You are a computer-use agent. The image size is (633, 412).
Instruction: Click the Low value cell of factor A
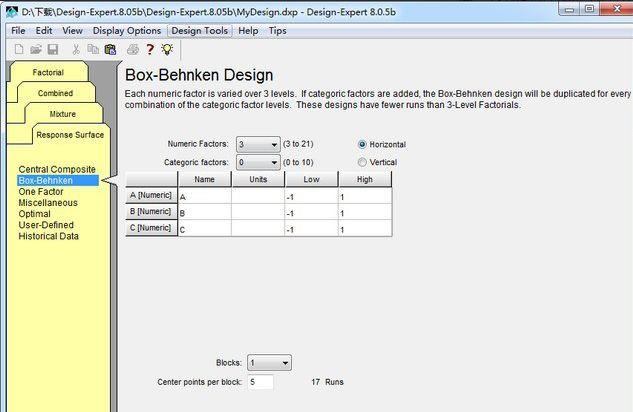click(x=312, y=196)
